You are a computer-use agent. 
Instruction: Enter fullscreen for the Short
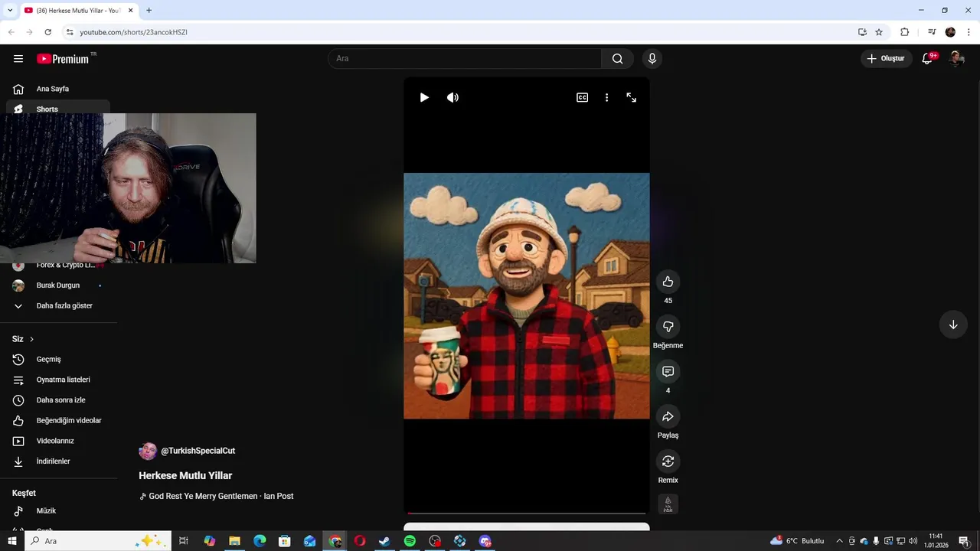(x=632, y=97)
